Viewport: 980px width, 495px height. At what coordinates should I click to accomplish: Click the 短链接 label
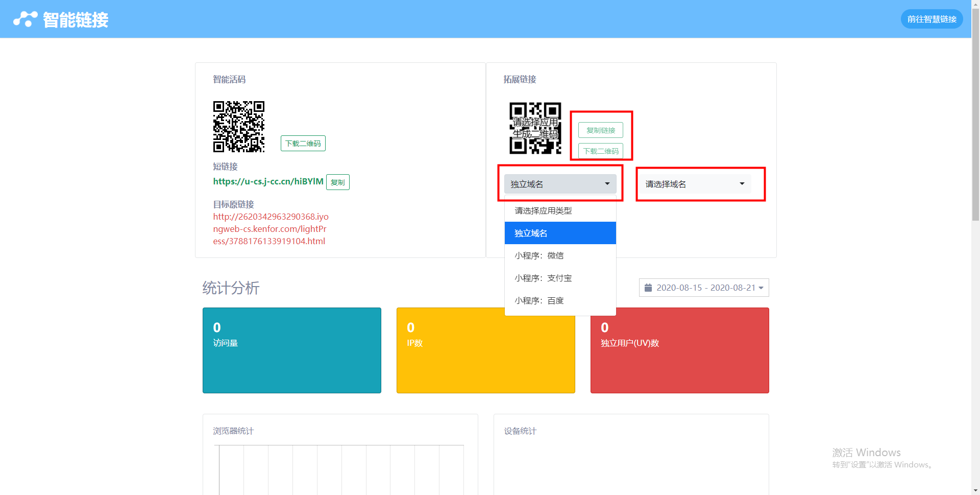pos(225,167)
